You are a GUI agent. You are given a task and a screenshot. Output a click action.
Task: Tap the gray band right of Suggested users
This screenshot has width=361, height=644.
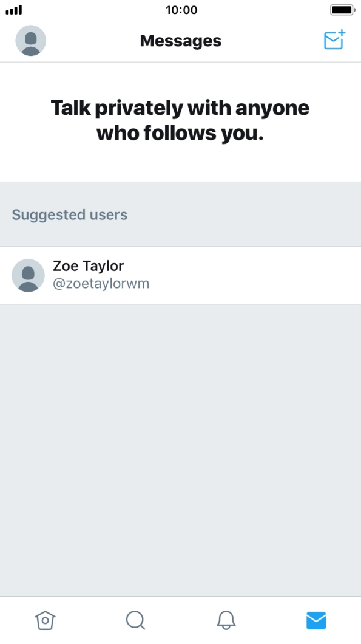(x=244, y=214)
